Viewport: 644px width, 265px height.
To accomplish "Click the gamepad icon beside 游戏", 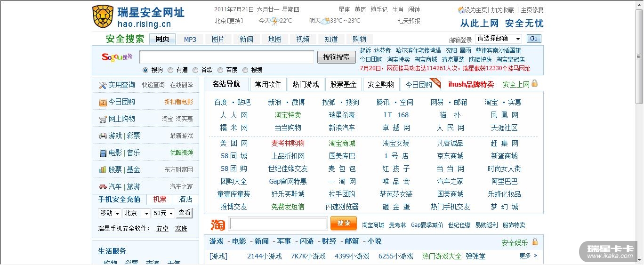I will point(103,136).
